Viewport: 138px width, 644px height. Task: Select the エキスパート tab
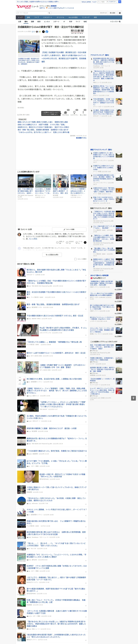48,17
